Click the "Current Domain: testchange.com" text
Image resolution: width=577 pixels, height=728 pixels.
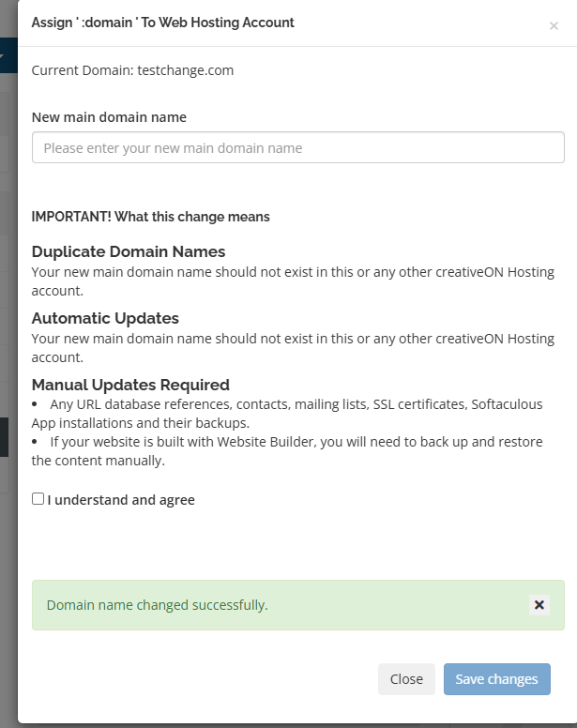pyautogui.click(x=132, y=70)
